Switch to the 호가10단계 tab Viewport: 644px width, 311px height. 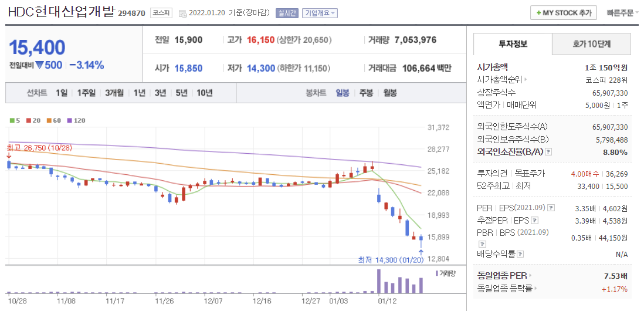tap(591, 44)
